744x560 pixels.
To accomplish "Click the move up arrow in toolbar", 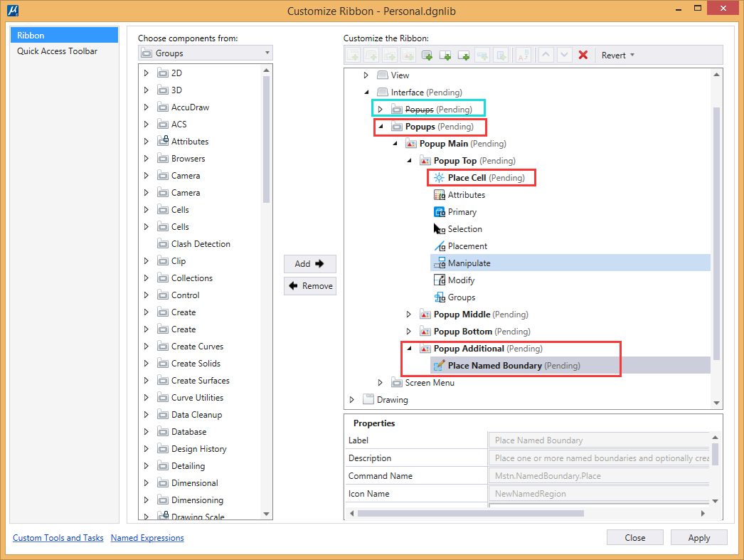I will [x=546, y=55].
